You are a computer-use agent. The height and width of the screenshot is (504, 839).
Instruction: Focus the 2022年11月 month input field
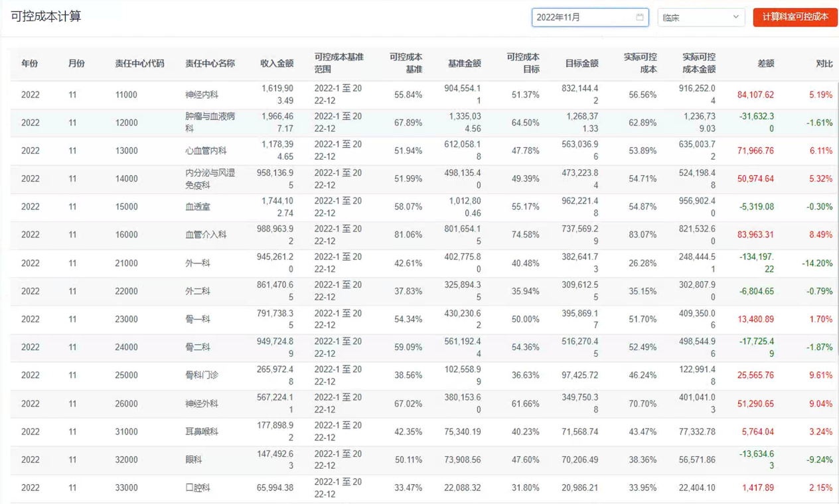tap(583, 17)
